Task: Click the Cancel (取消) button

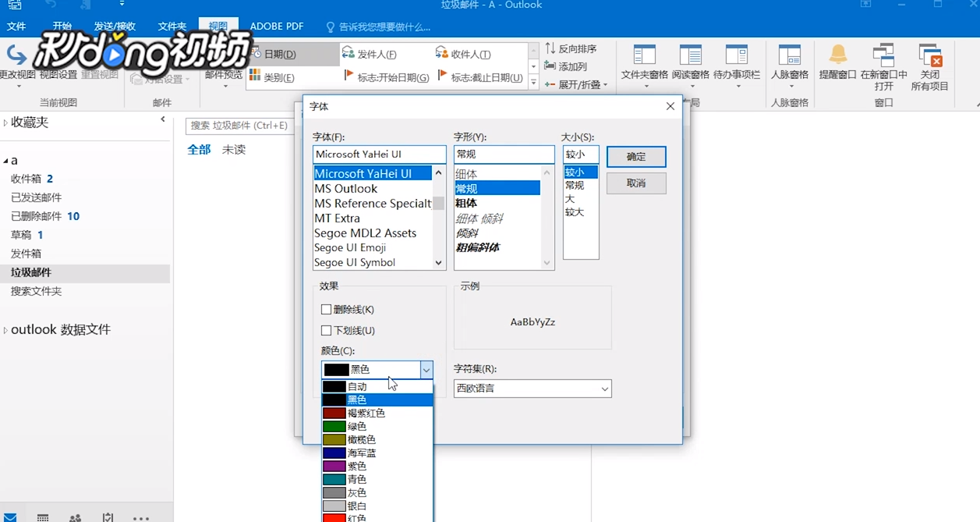Action: [x=636, y=183]
